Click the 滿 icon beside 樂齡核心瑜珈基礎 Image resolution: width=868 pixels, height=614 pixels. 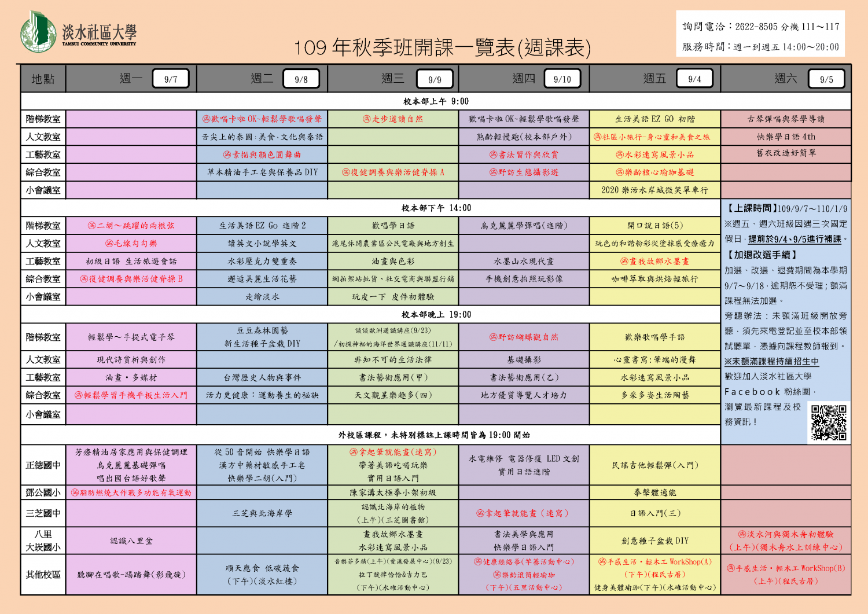tap(620, 172)
